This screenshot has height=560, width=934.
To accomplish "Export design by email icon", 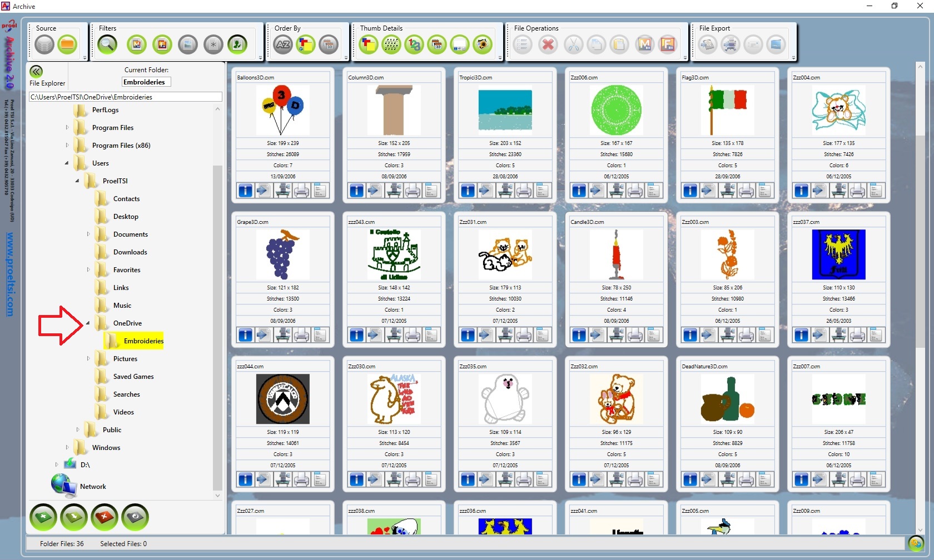I will 753,44.
